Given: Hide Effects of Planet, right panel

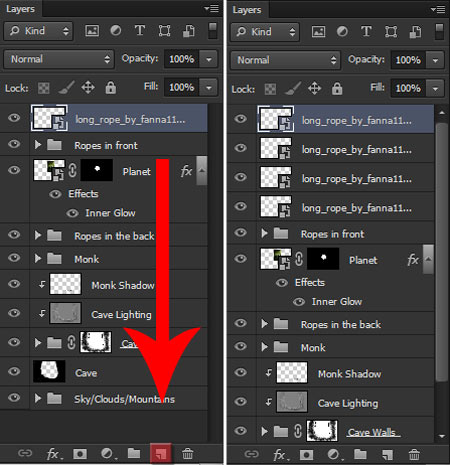Looking at the screenshot, I should pos(282,283).
